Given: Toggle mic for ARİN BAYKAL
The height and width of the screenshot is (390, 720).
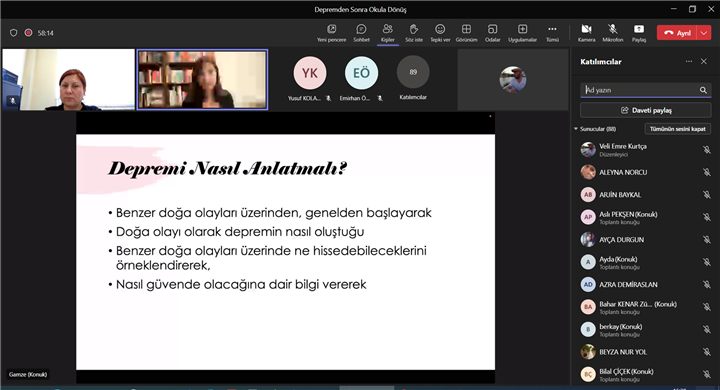Looking at the screenshot, I should coord(707,195).
